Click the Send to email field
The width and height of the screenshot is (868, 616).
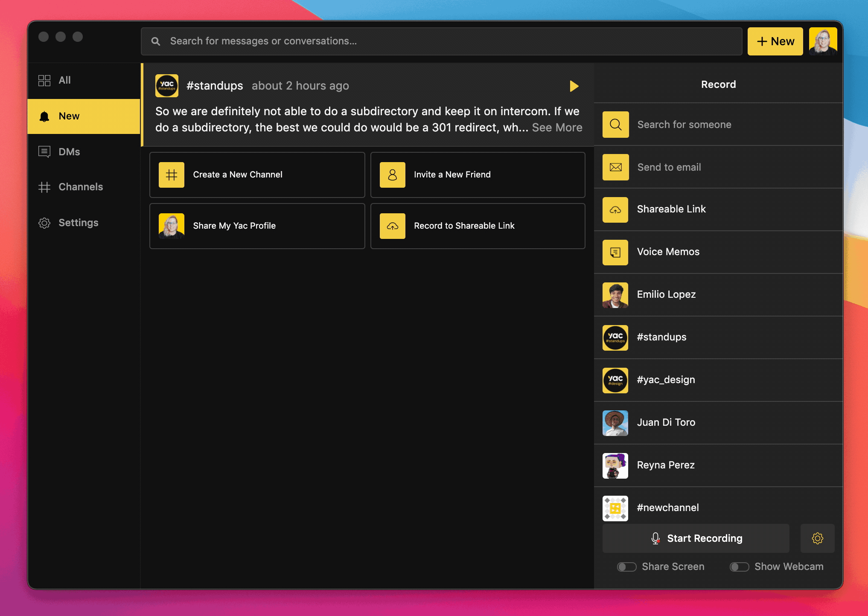[x=718, y=167]
